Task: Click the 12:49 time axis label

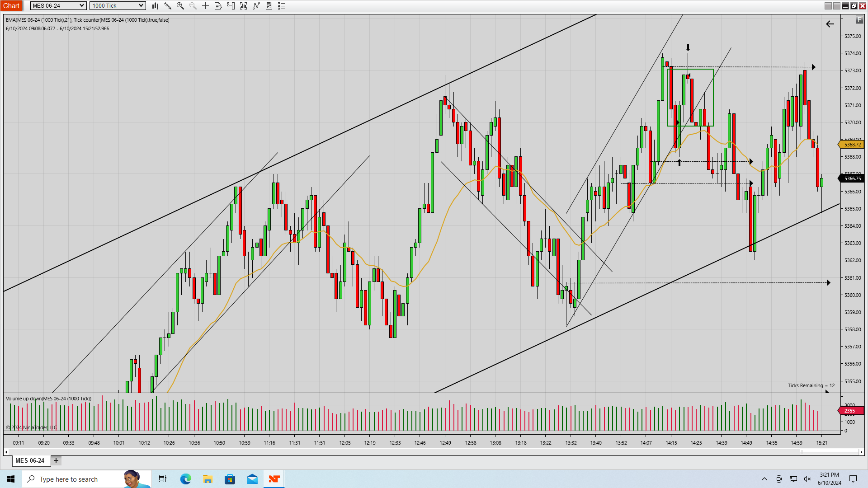Action: [445, 443]
